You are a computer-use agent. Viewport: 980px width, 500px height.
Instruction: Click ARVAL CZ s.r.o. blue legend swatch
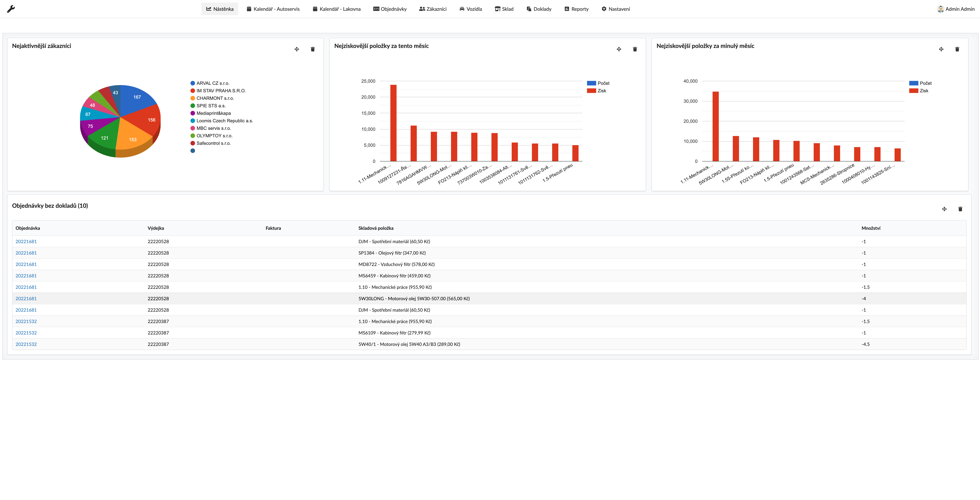(193, 83)
